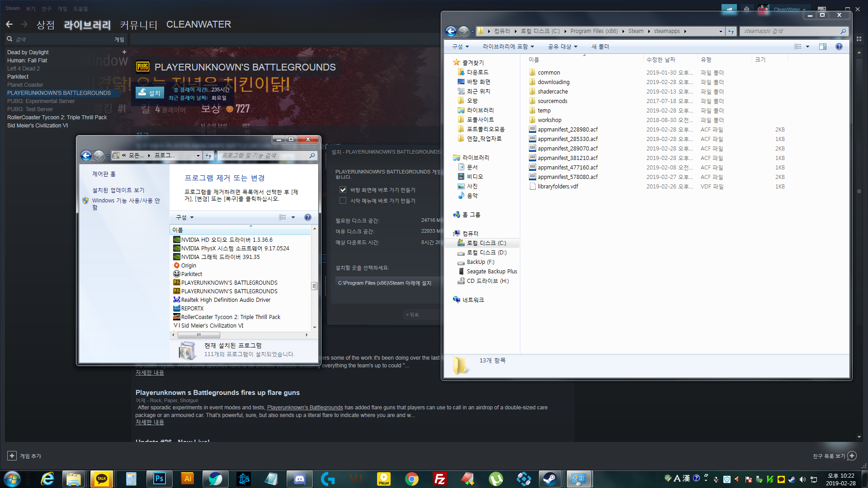Open the address bar history dropdown in Explorer
The image size is (868, 488).
tap(721, 31)
